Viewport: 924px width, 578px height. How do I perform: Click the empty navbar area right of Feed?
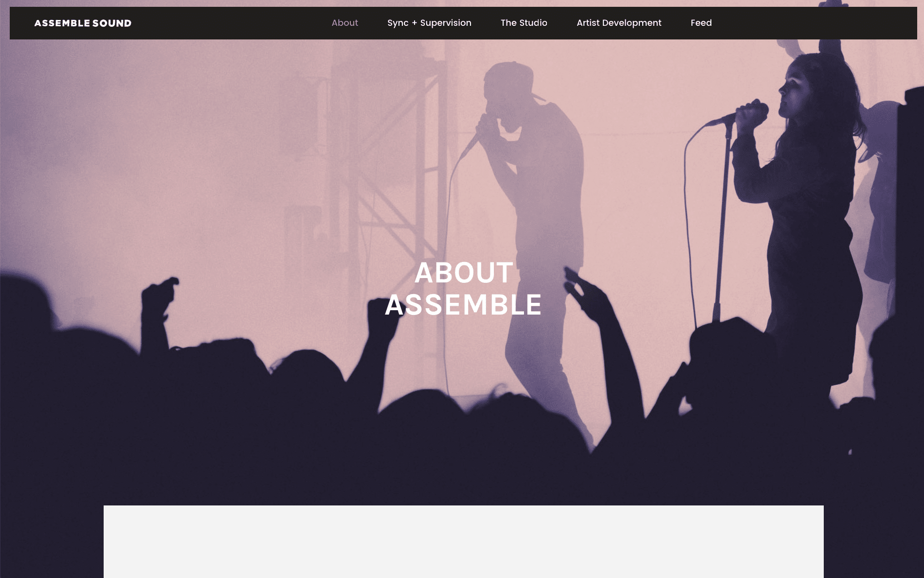coord(813,23)
